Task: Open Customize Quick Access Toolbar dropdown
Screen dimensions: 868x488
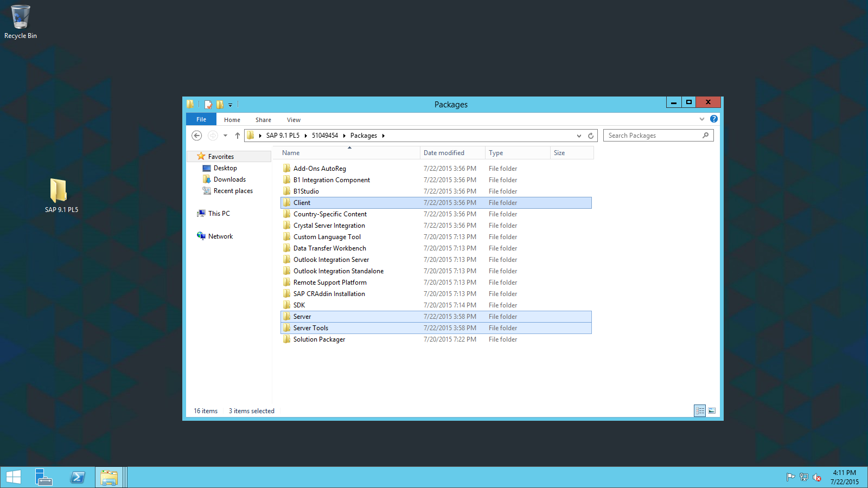Action: pos(230,105)
